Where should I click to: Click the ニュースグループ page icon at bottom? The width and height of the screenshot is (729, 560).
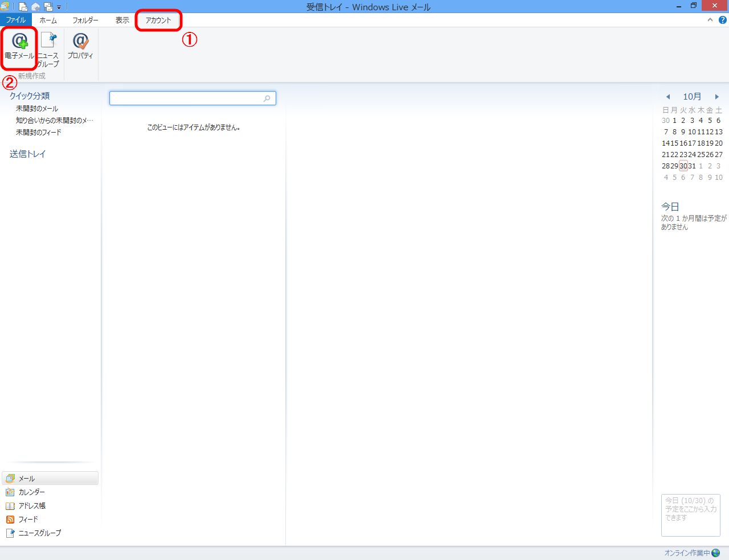(10, 533)
